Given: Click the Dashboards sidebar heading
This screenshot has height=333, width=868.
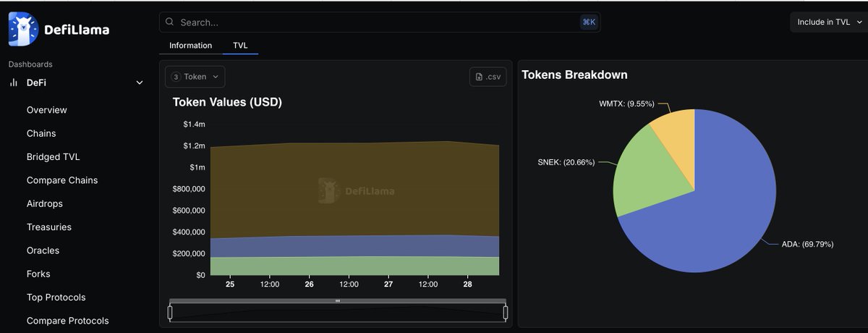Looking at the screenshot, I should click(x=30, y=64).
